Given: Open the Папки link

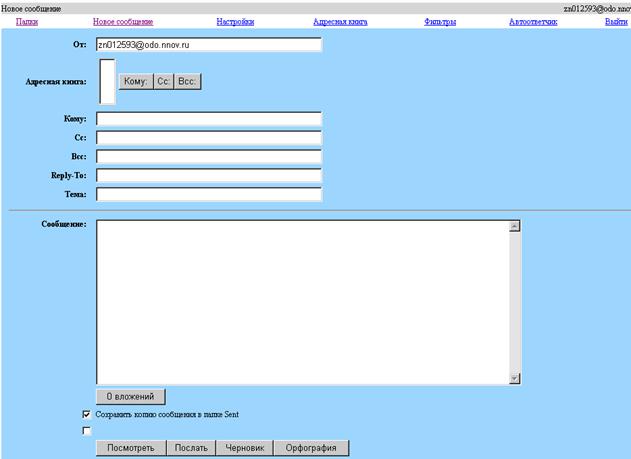Looking at the screenshot, I should point(27,21).
